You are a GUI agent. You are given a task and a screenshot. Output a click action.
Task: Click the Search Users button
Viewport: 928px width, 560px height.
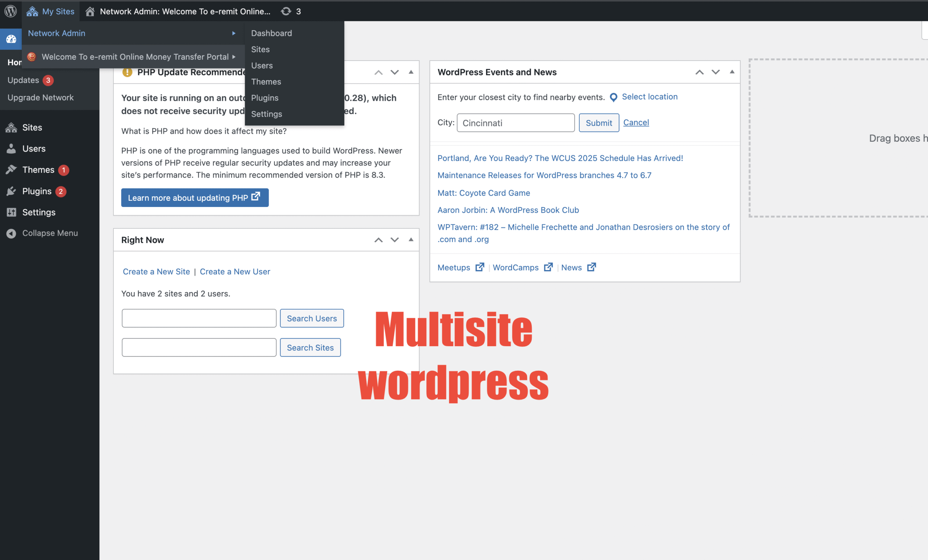311,318
